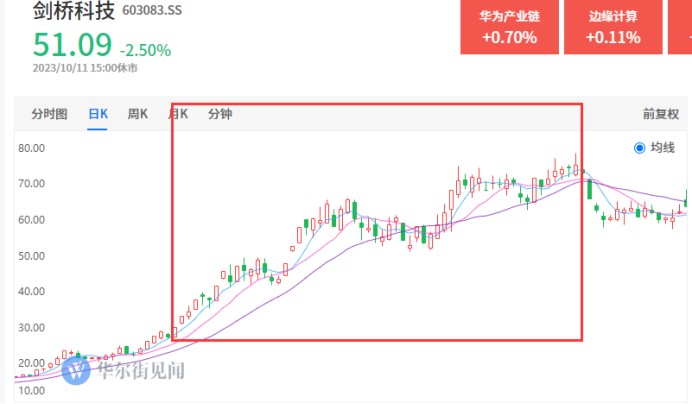This screenshot has width=692, height=404.
Task: Click the -2.50% change percentage
Action: point(145,50)
